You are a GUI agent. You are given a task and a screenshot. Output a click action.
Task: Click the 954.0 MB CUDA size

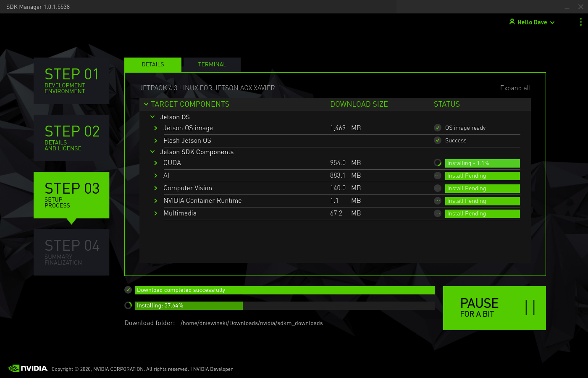(345, 163)
